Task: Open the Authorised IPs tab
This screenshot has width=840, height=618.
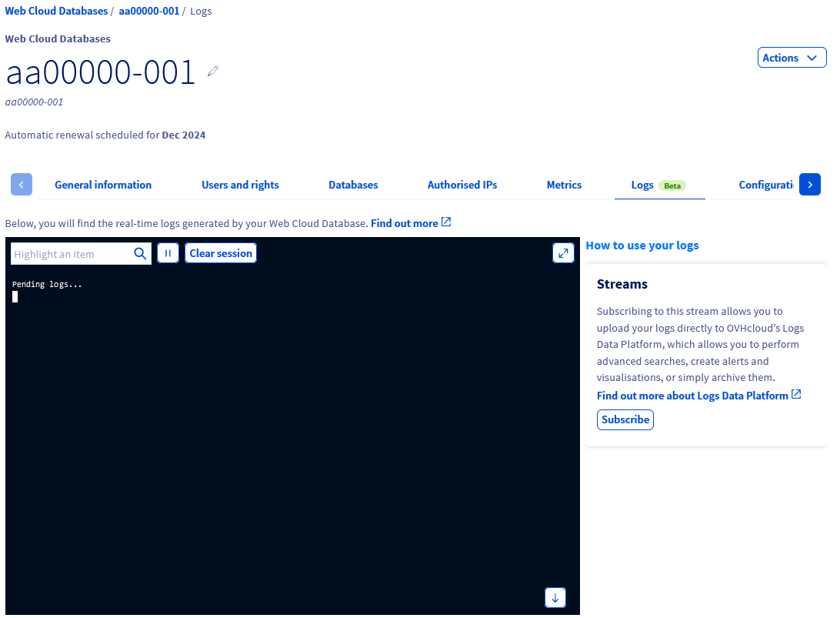Action: 462,185
